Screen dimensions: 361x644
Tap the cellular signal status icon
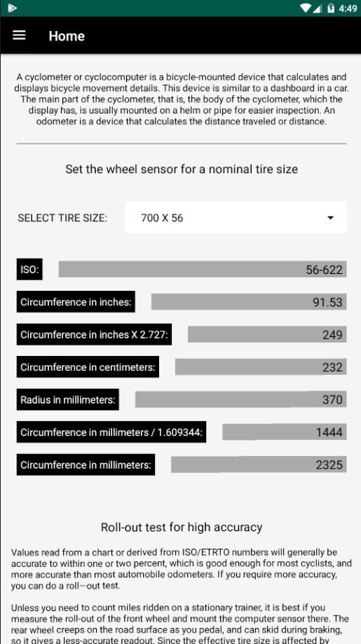coord(317,8)
